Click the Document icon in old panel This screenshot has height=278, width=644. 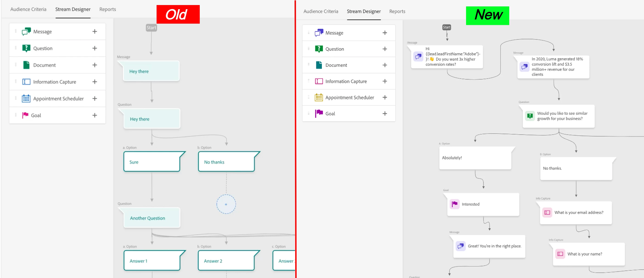[26, 65]
